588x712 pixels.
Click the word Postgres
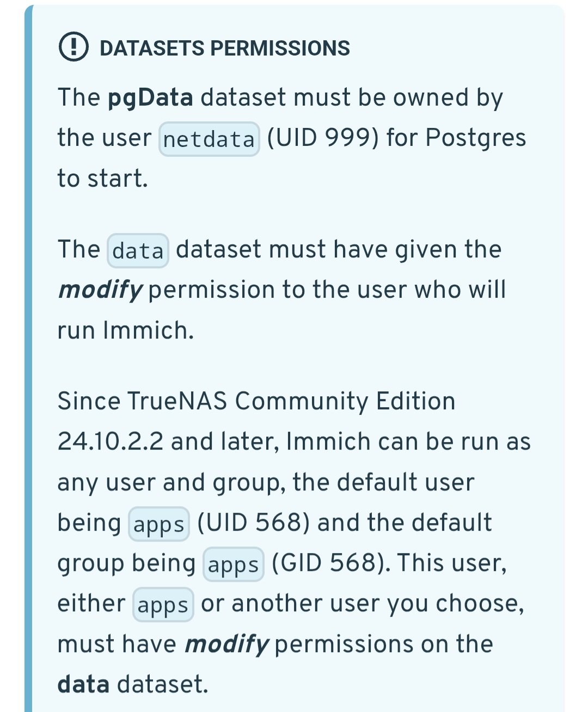pos(475,138)
